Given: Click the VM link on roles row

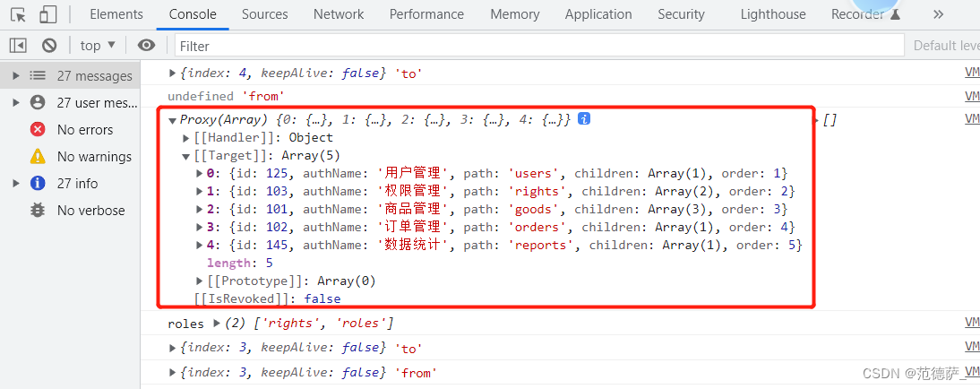Looking at the screenshot, I should [972, 322].
